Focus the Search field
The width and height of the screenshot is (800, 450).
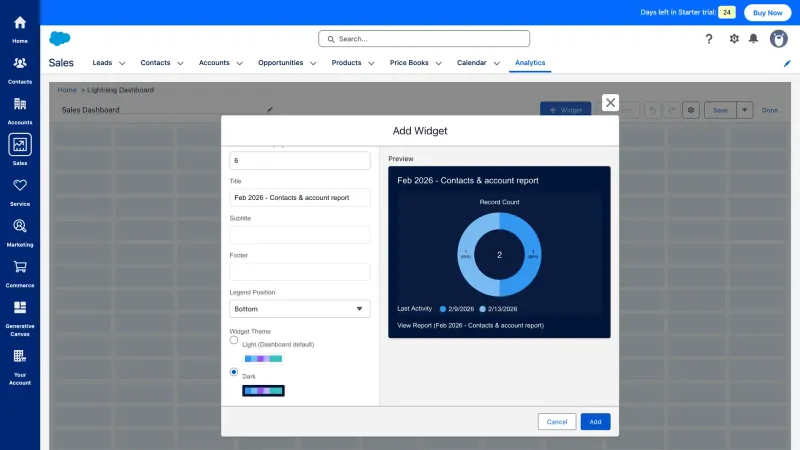[x=424, y=39]
